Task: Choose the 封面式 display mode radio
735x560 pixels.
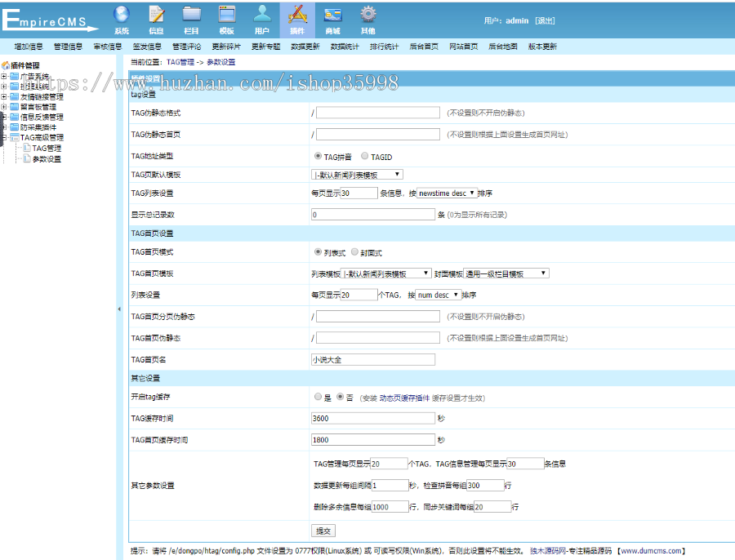Action: point(355,252)
